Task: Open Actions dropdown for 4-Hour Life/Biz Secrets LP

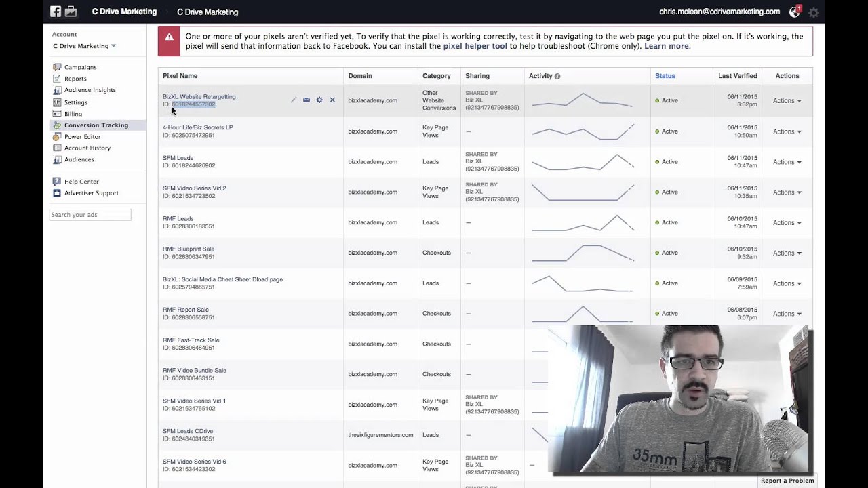Action: pos(787,131)
